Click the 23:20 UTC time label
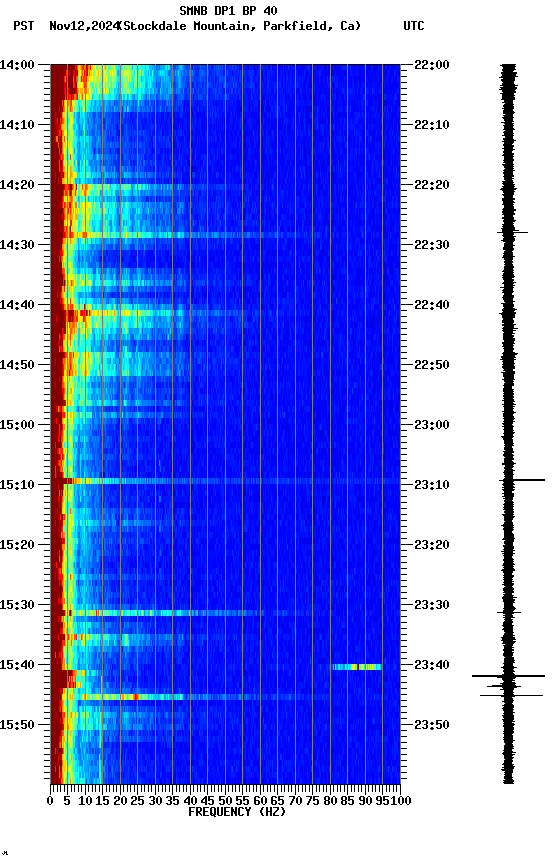This screenshot has height=864, width=552. [x=432, y=546]
